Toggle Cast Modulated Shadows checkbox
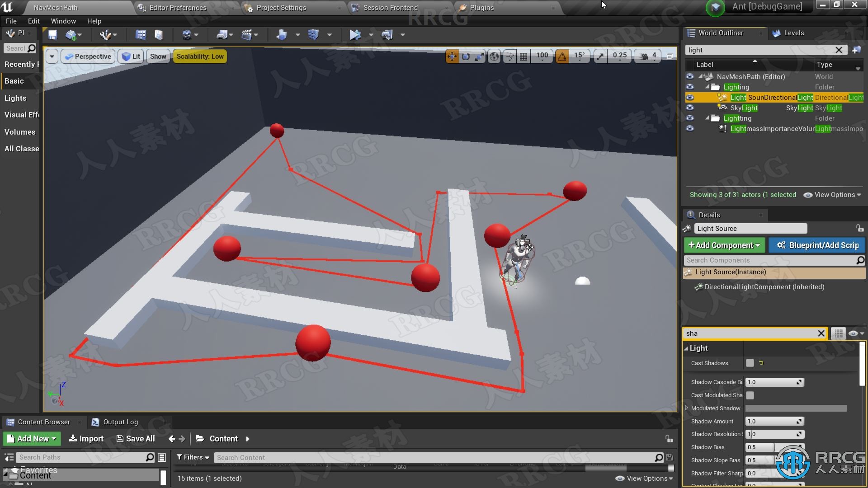868x488 pixels. 750,395
